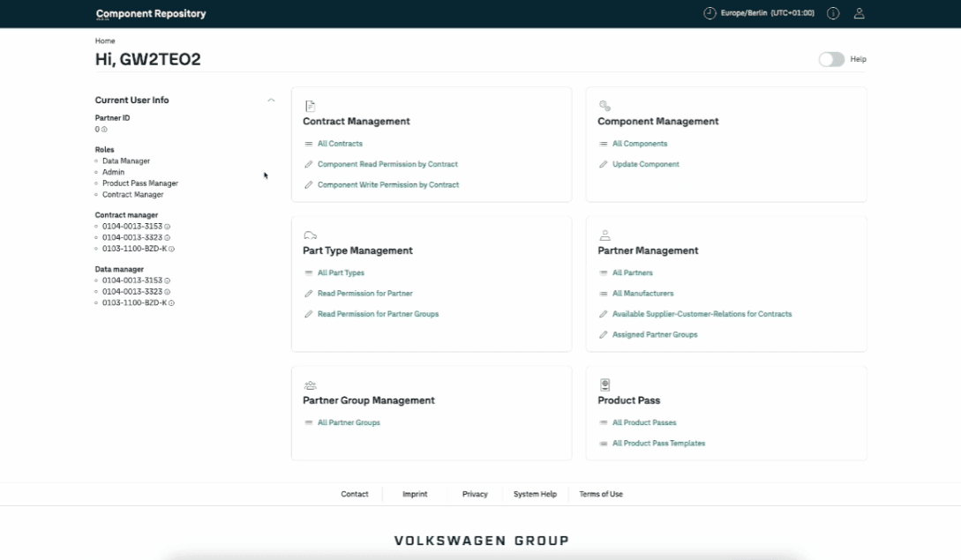961x560 pixels.
Task: Click the Contract Management document icon
Action: pyautogui.click(x=310, y=106)
